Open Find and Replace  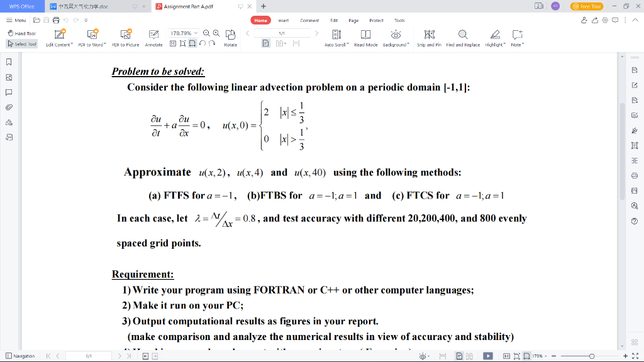(463, 36)
